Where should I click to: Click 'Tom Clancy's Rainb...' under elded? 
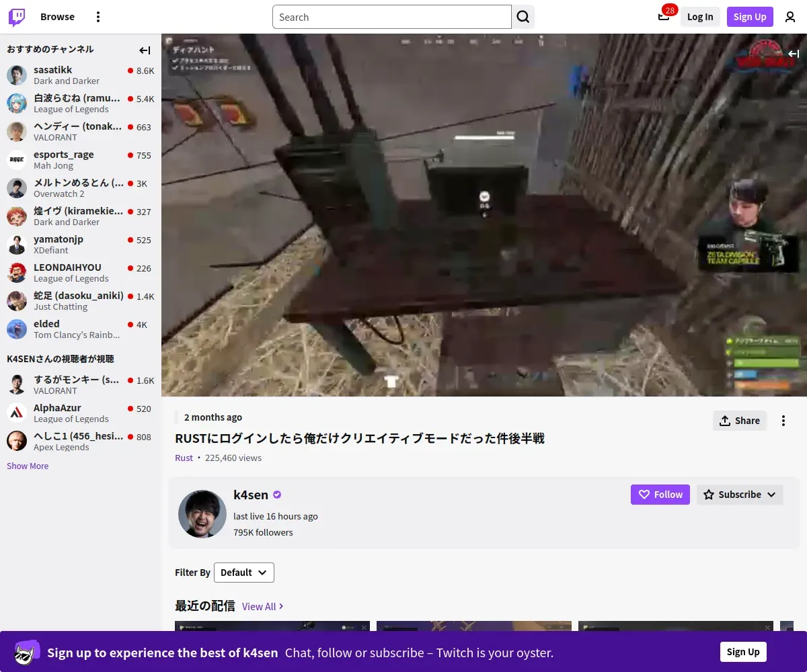pyautogui.click(x=77, y=335)
